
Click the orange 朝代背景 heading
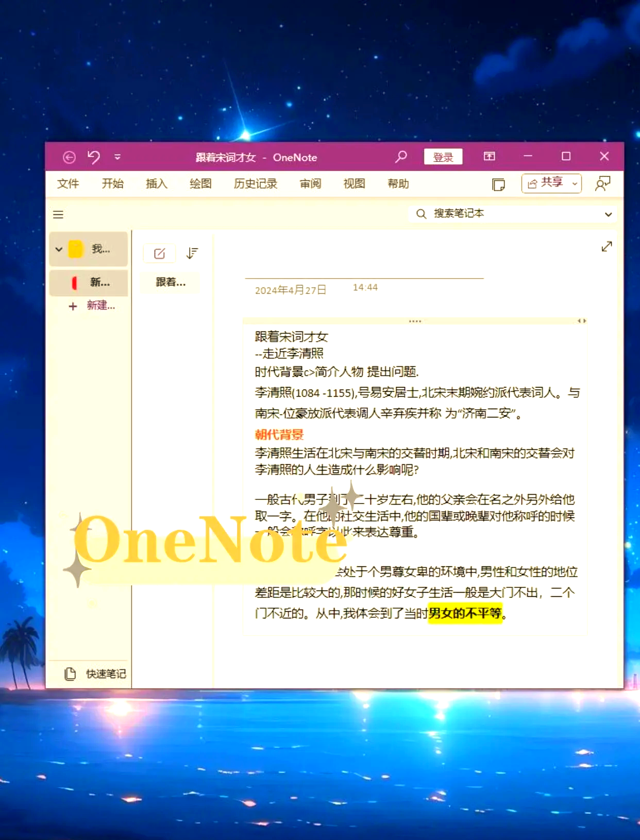[279, 434]
